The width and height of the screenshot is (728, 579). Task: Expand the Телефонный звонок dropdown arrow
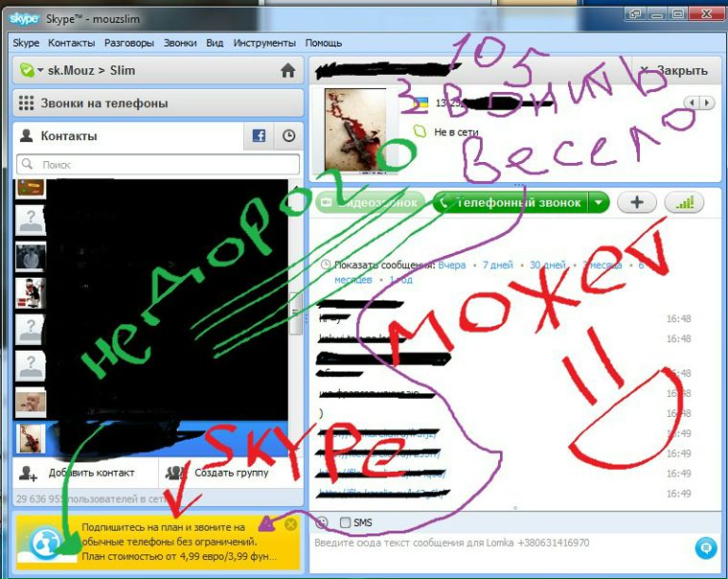599,202
